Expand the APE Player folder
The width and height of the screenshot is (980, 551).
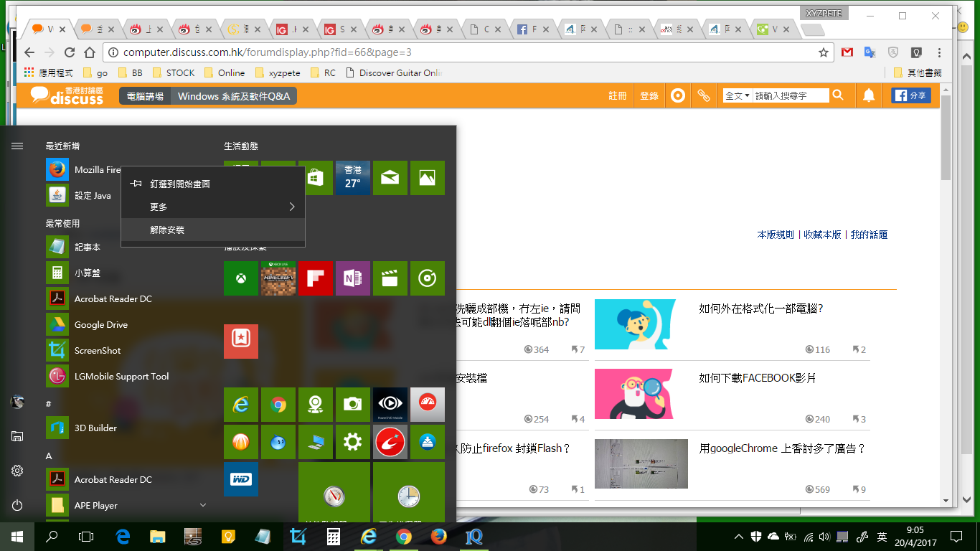[x=126, y=505]
